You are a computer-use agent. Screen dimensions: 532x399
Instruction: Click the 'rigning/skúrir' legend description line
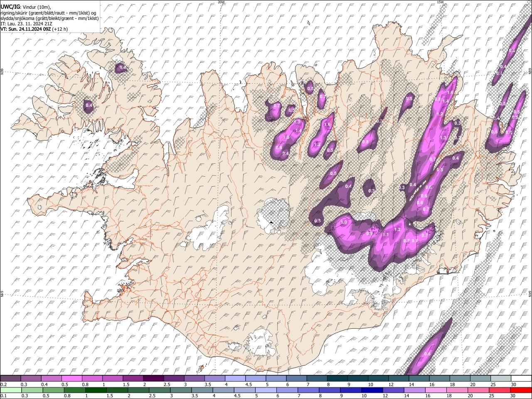49,13
